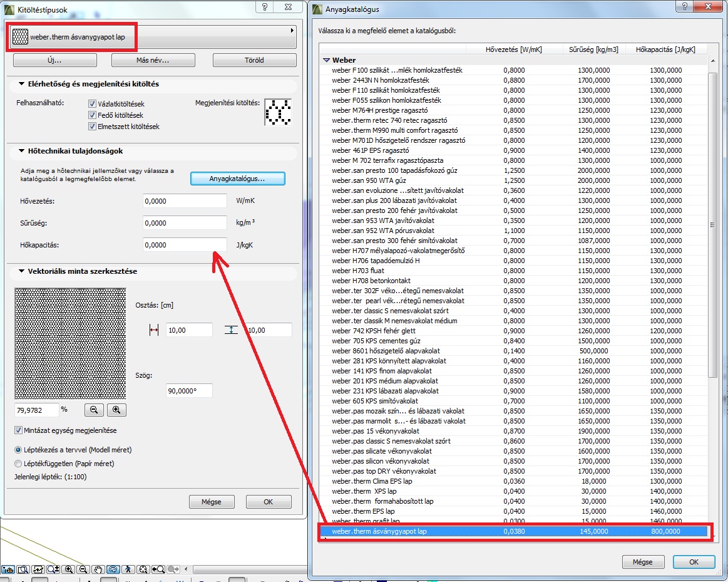
Task: Zoom in the vector pattern preview
Action: point(116,410)
